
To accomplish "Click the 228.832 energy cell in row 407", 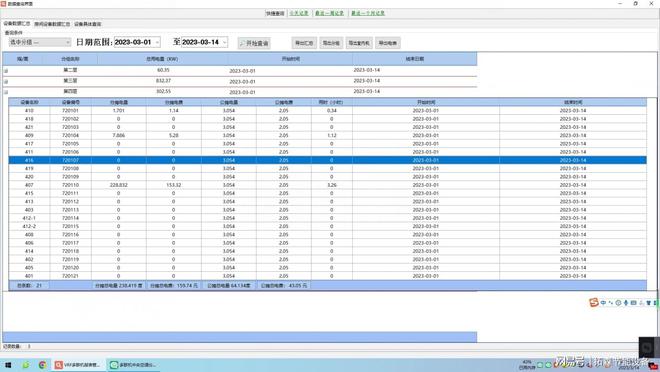I will pos(118,185).
